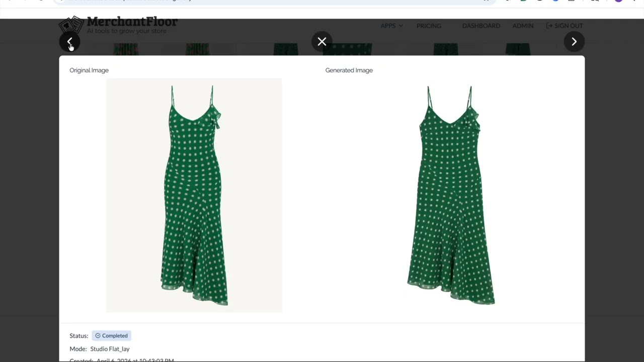Click the 'Original Image' label
This screenshot has width=644, height=362.
[x=89, y=70]
